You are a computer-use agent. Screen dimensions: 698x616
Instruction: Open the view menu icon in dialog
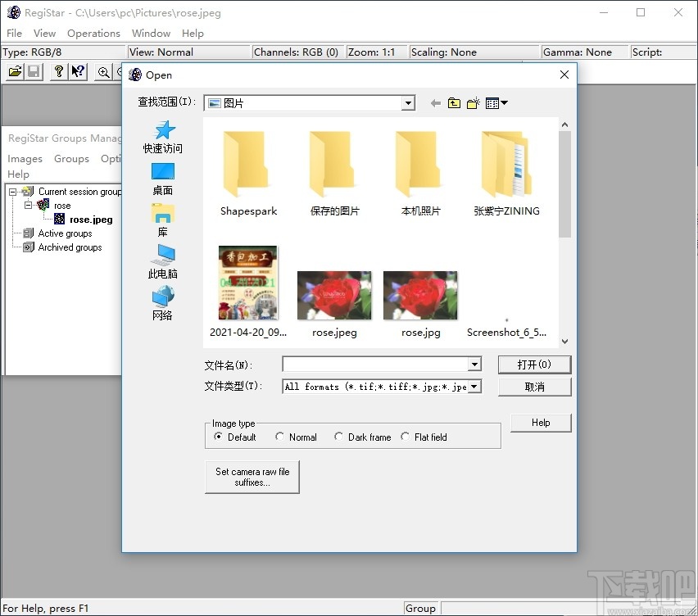tap(496, 103)
